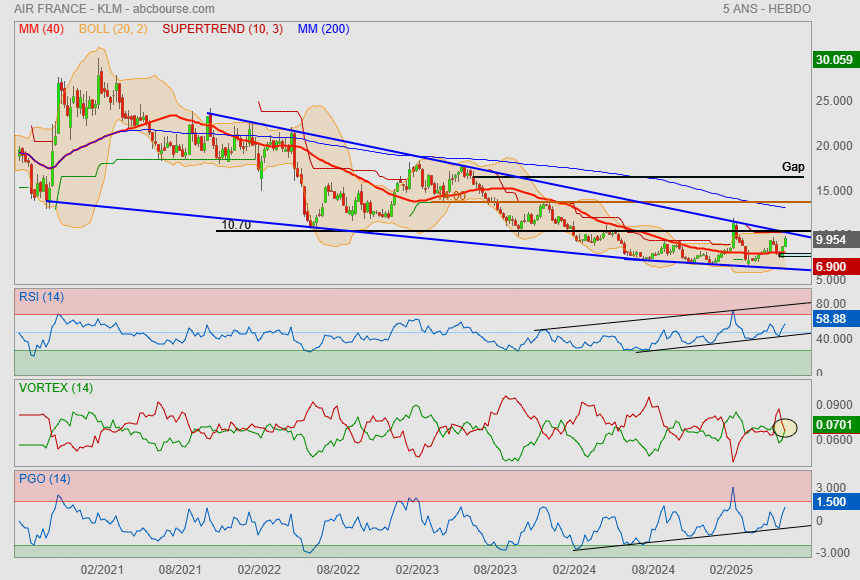This screenshot has height=580, width=860.
Task: Click the 02/2021 date axis label
Action: pyautogui.click(x=102, y=570)
